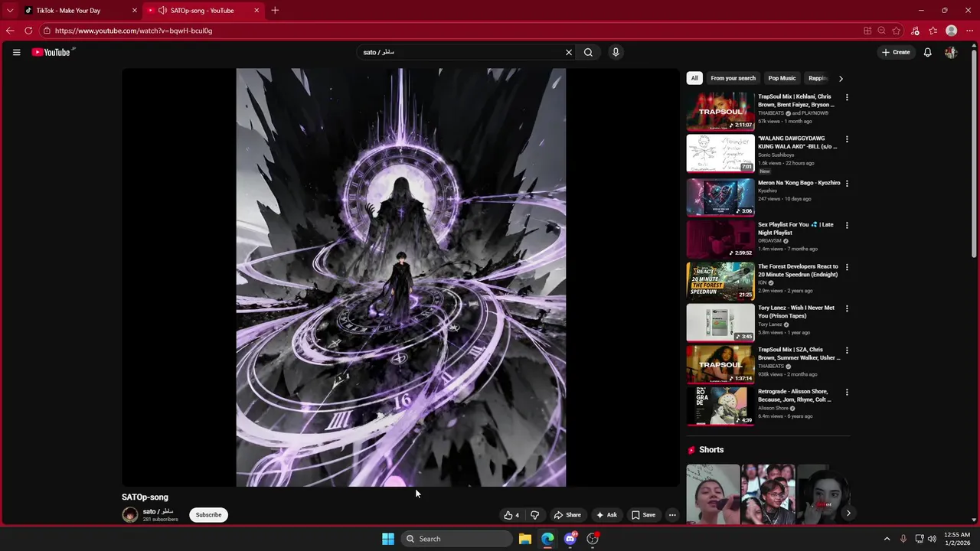
Task: Open the browser profile icon
Action: (x=952, y=31)
